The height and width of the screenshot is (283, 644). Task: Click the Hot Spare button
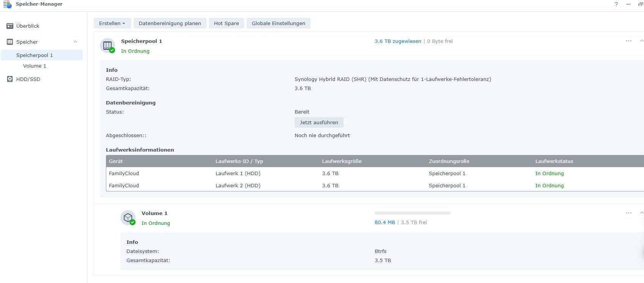226,23
